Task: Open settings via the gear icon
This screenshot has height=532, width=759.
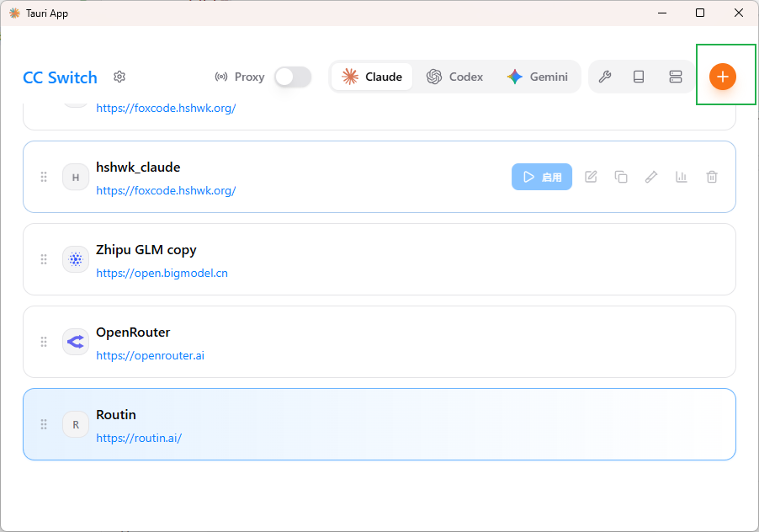Action: 119,77
